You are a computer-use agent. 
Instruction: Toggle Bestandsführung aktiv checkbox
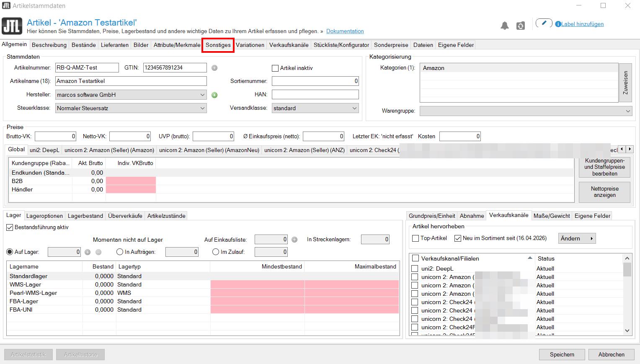tap(10, 227)
